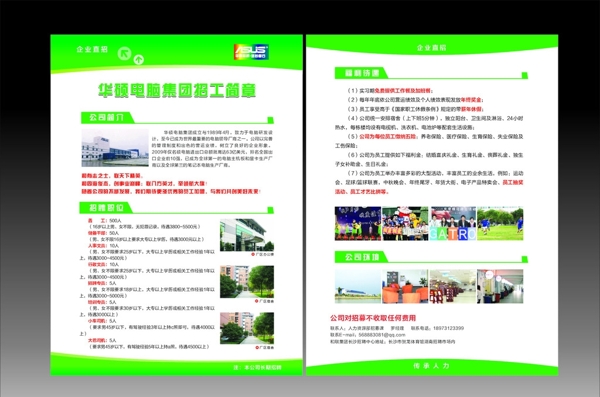The image size is (600, 397).
Task: Open the company building photo in the intro section
Action: click(115, 148)
